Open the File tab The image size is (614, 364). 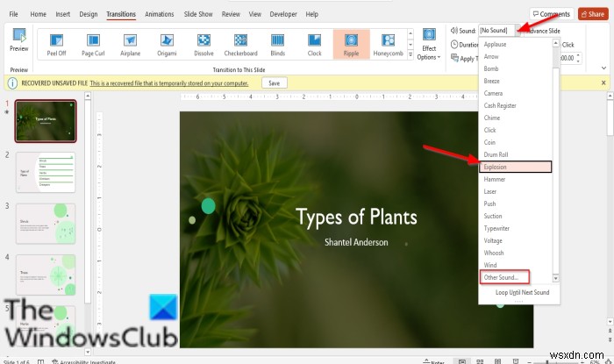coord(14,14)
